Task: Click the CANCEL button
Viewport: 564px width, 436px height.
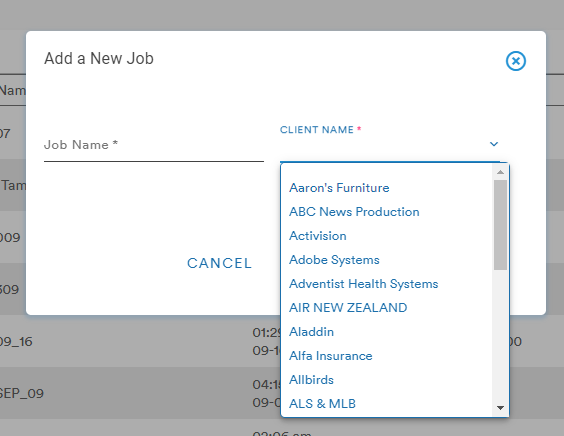Action: 219,263
